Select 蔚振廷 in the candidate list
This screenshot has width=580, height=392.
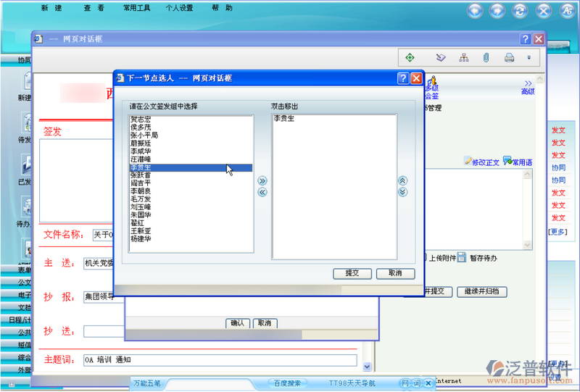coord(191,143)
